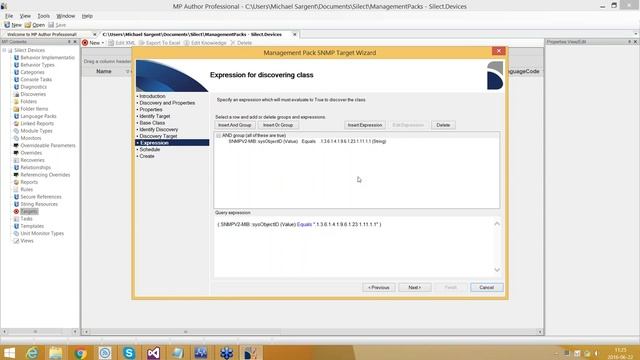Switch to Welcome to MP Author Professional tab

[42, 34]
